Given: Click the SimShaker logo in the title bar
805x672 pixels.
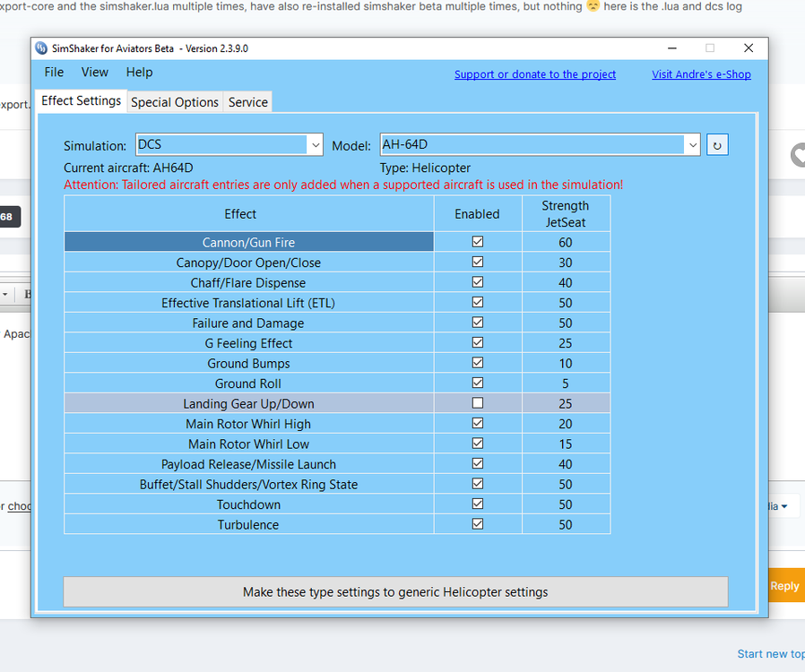Looking at the screenshot, I should pos(39,48).
